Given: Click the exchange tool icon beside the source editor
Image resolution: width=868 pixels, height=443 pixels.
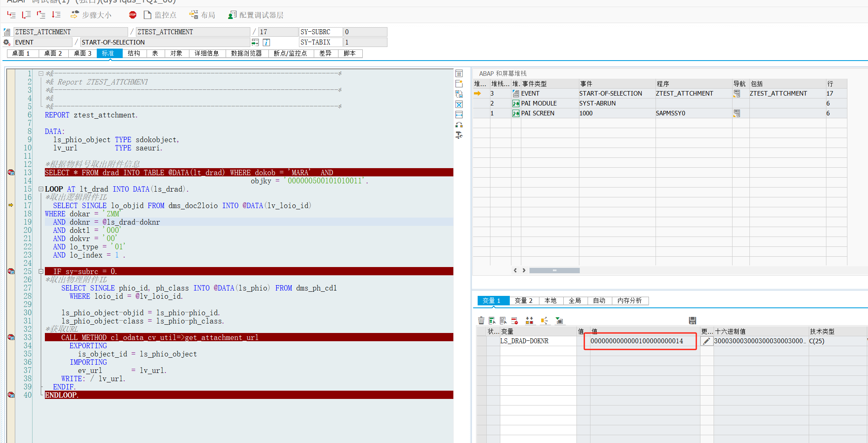Looking at the screenshot, I should click(459, 125).
